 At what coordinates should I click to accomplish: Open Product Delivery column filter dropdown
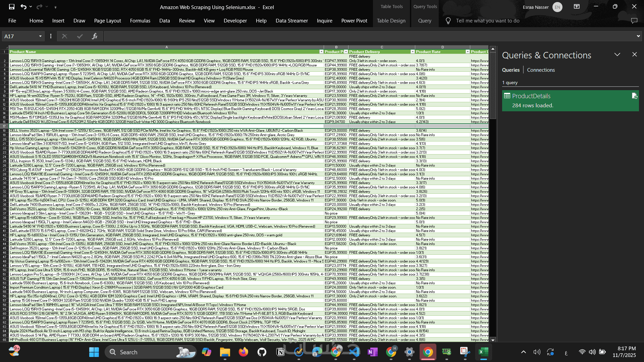tap(413, 52)
